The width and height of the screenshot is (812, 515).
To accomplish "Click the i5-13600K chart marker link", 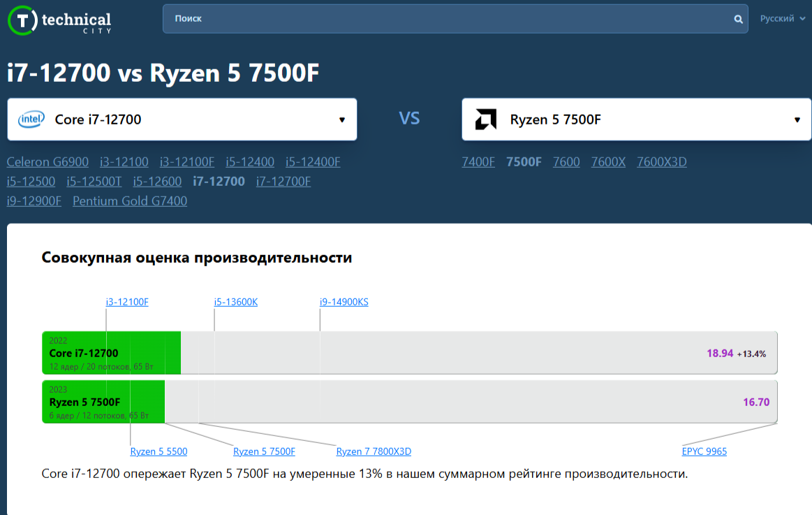I will (x=235, y=302).
